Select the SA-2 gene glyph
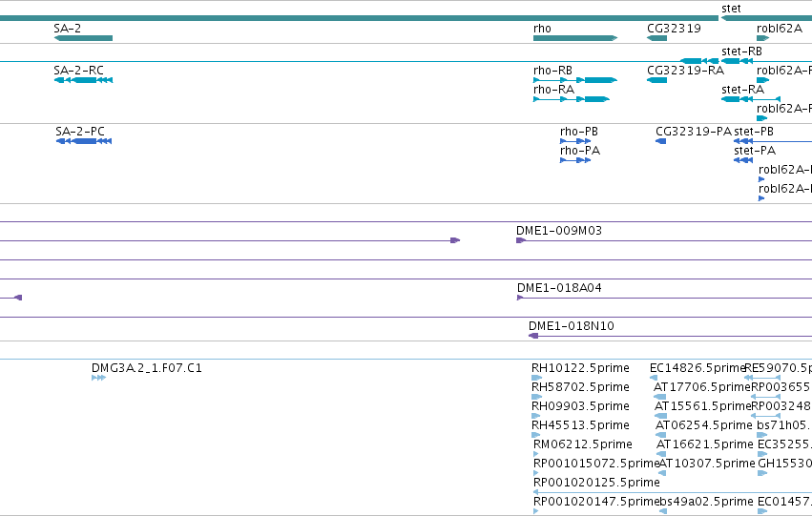 pos(83,38)
